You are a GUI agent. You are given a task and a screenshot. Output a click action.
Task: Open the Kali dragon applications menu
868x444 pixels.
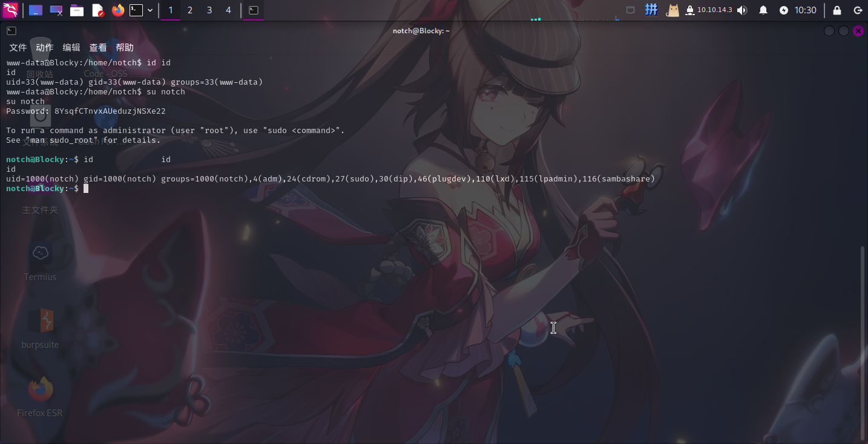10,10
